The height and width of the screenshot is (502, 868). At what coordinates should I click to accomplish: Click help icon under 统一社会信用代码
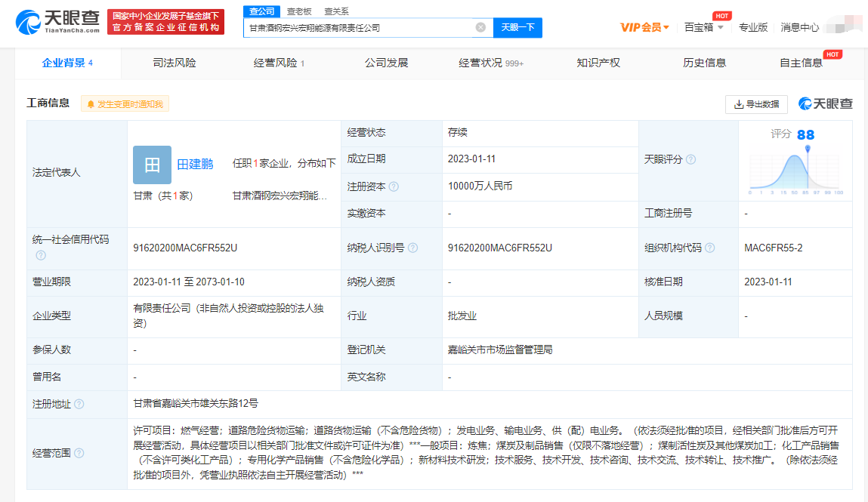(41, 255)
